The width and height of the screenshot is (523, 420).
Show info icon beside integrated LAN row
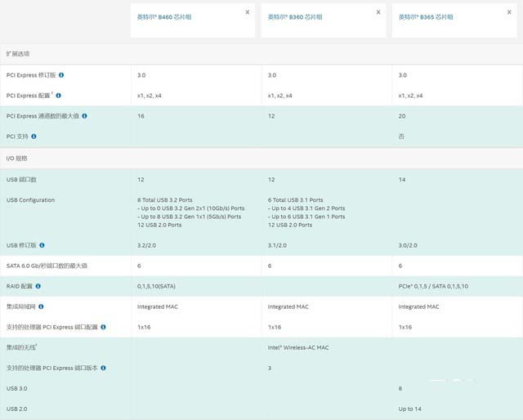coord(41,306)
